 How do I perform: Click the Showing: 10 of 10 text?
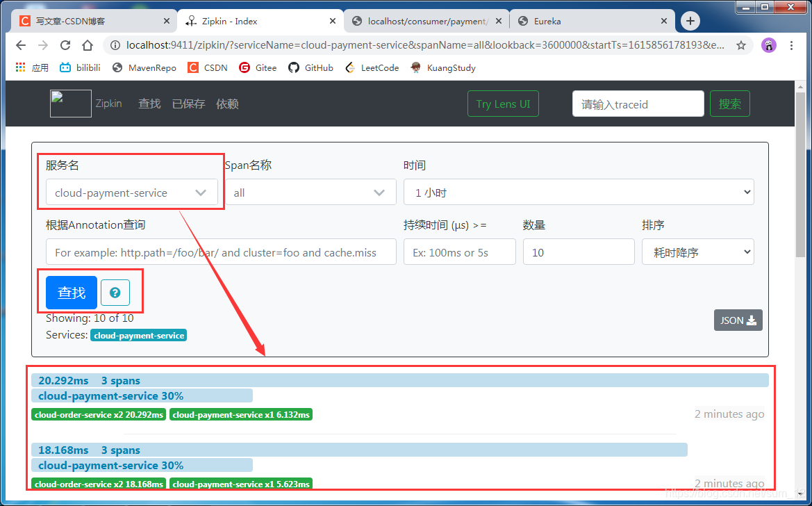(x=90, y=318)
